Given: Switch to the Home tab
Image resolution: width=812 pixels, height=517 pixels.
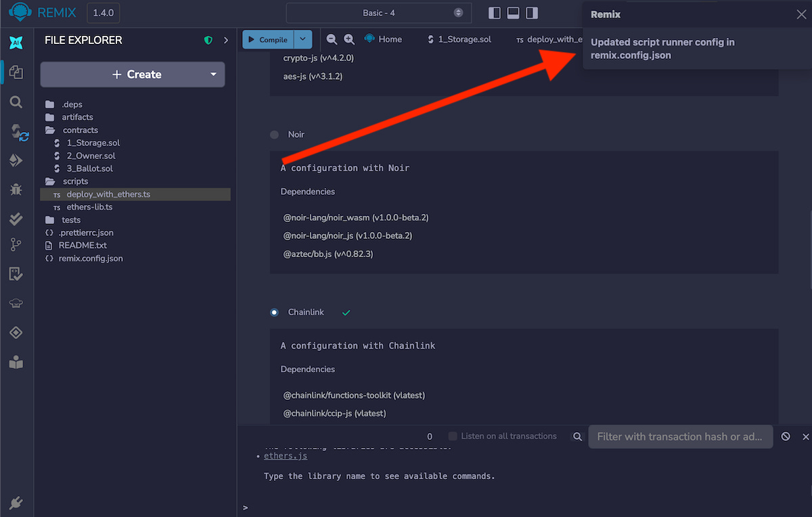Looking at the screenshot, I should 383,39.
